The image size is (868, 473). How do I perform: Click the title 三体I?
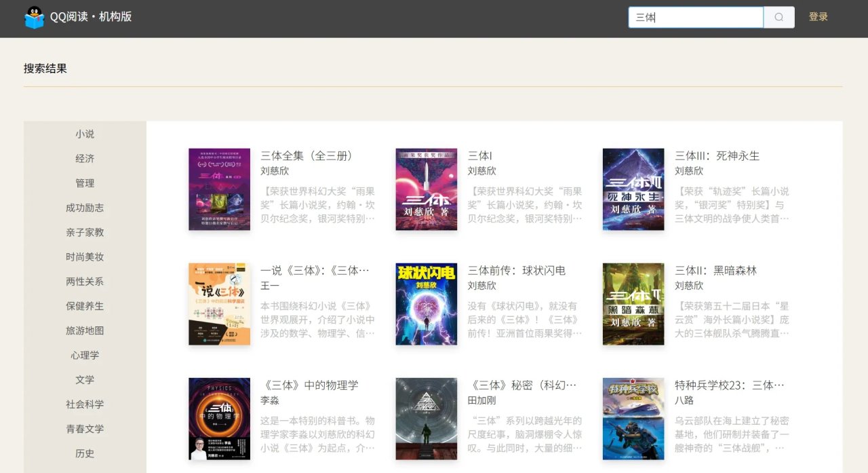(480, 155)
